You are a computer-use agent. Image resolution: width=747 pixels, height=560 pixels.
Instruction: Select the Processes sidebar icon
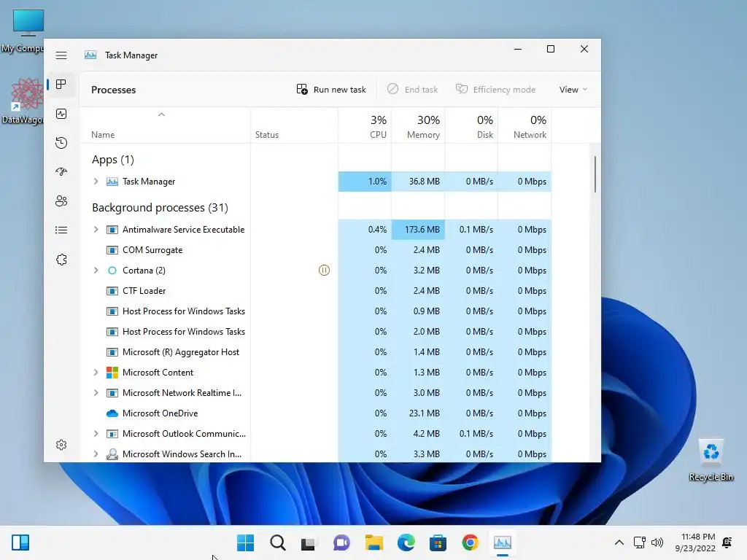pos(61,85)
